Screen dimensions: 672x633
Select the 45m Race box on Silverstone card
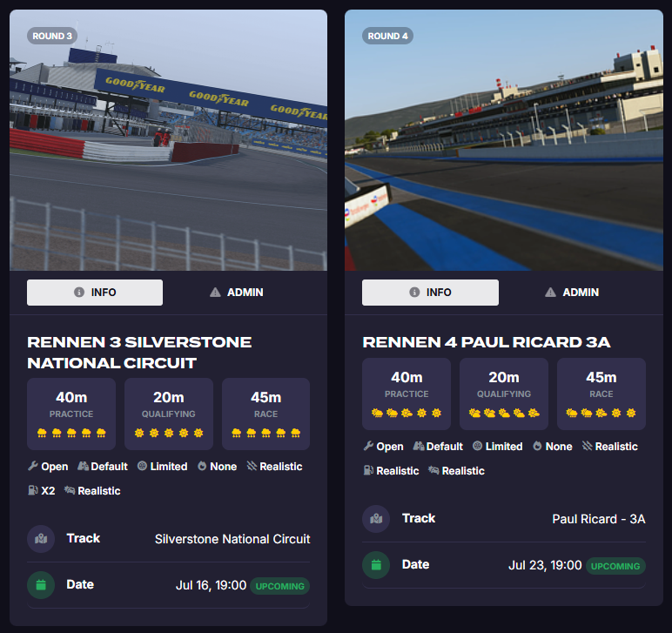(x=265, y=414)
